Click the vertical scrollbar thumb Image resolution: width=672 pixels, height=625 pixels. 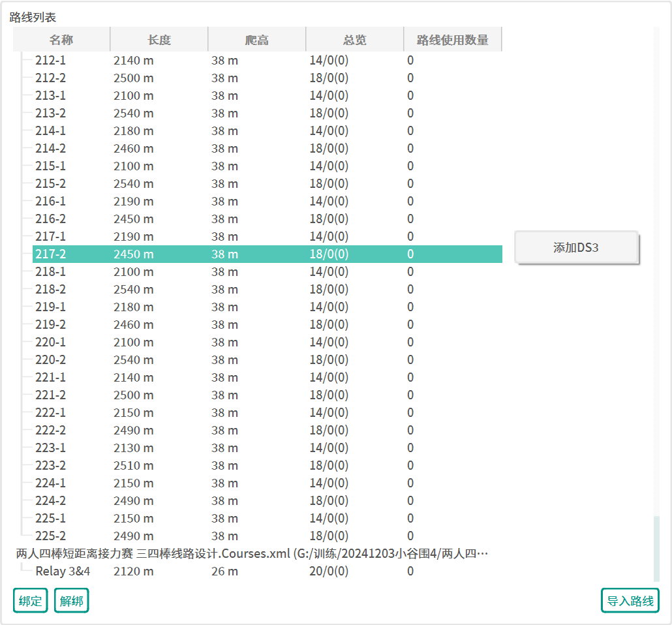(x=656, y=548)
